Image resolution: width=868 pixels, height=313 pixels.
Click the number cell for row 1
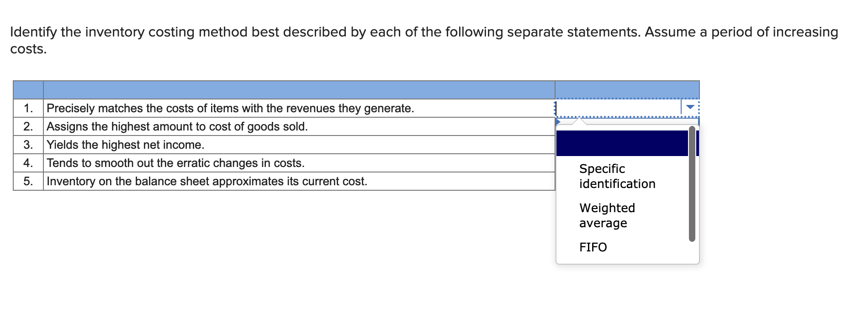coord(28,109)
